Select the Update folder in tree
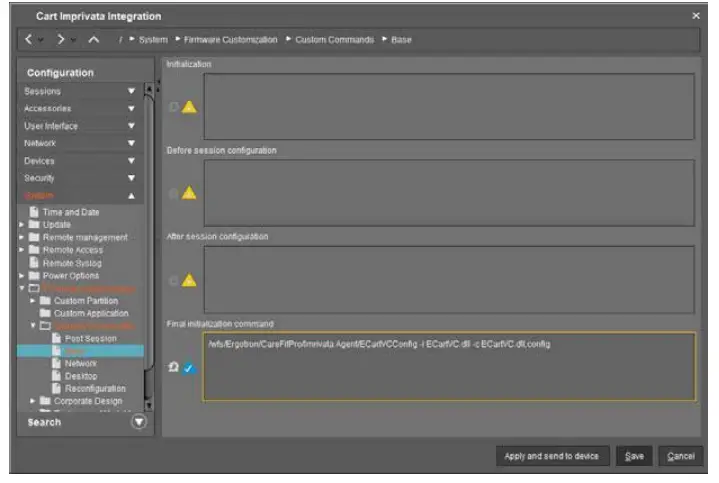The image size is (719, 483). (x=56, y=225)
